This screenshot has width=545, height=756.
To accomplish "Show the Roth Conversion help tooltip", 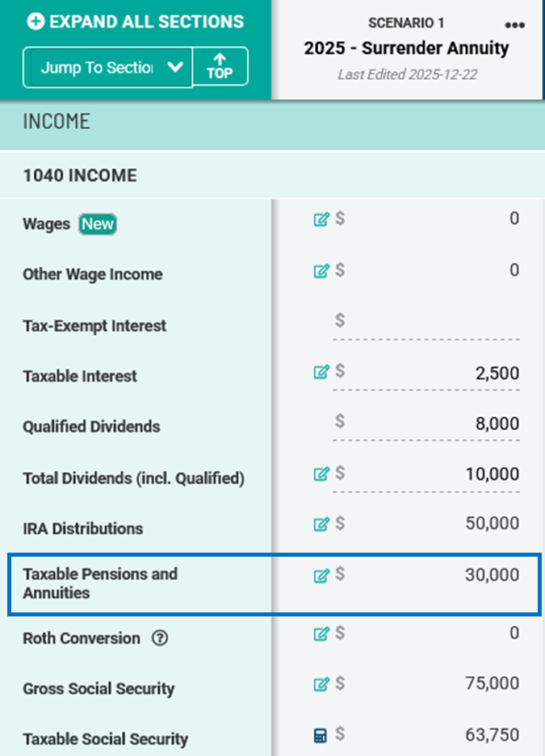I will pos(160,638).
